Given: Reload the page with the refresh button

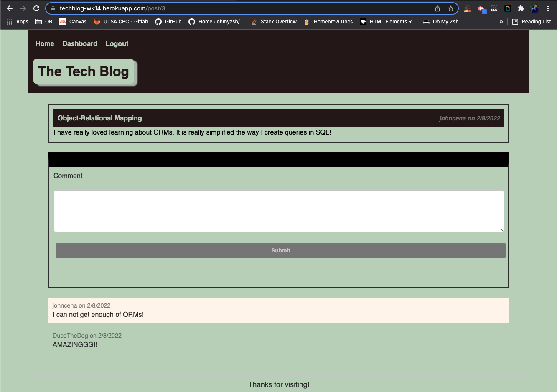Looking at the screenshot, I should pyautogui.click(x=36, y=8).
